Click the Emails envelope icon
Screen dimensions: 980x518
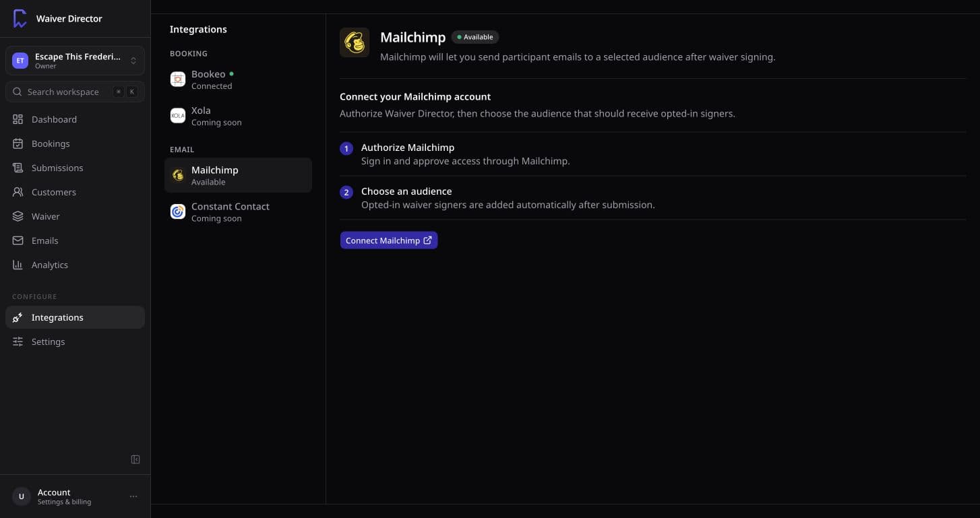click(18, 240)
